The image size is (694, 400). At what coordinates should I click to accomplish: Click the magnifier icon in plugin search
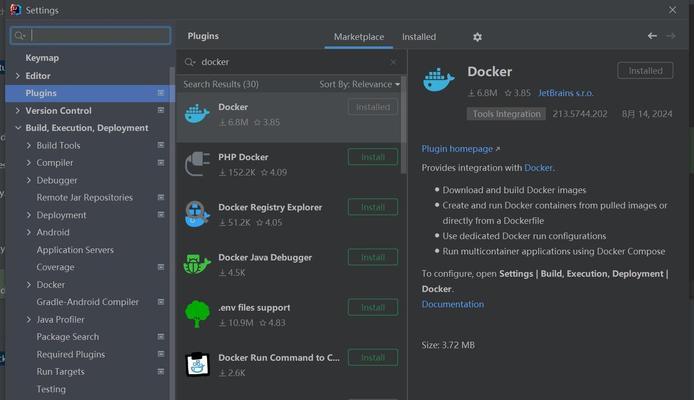coord(190,62)
